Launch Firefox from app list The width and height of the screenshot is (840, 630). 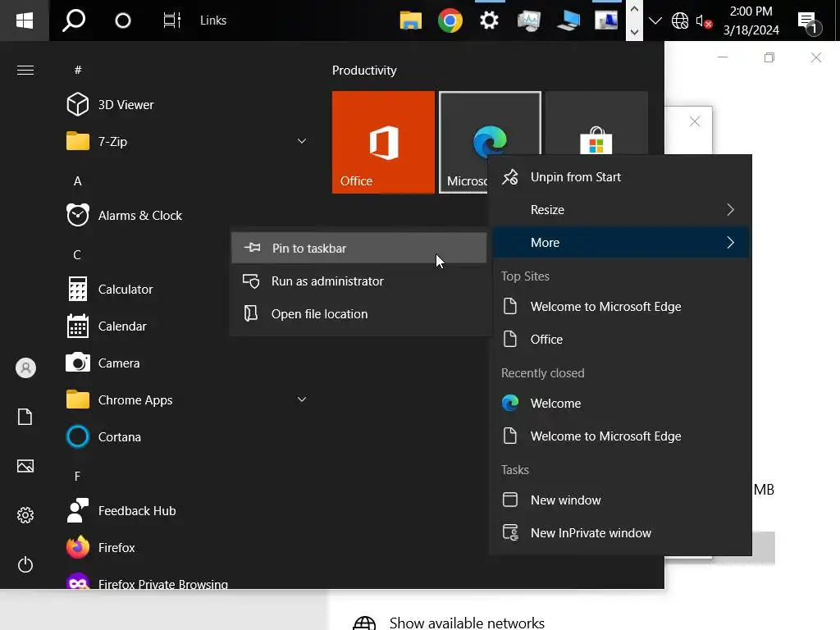click(188, 548)
